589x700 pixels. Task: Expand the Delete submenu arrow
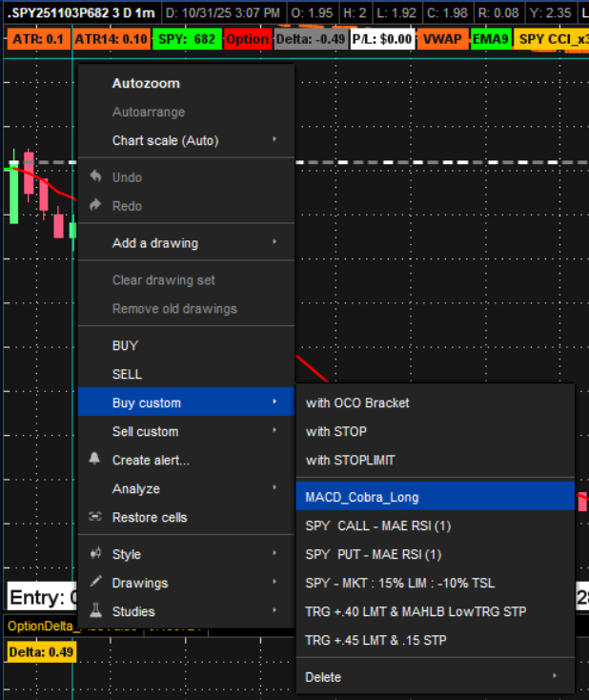point(555,677)
